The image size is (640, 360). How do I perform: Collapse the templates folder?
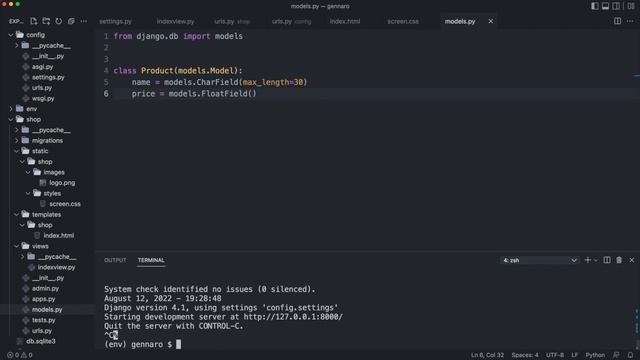[17, 214]
